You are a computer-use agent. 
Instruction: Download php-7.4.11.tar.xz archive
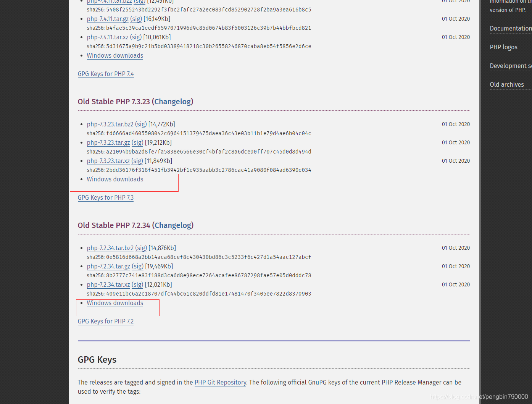pos(107,37)
